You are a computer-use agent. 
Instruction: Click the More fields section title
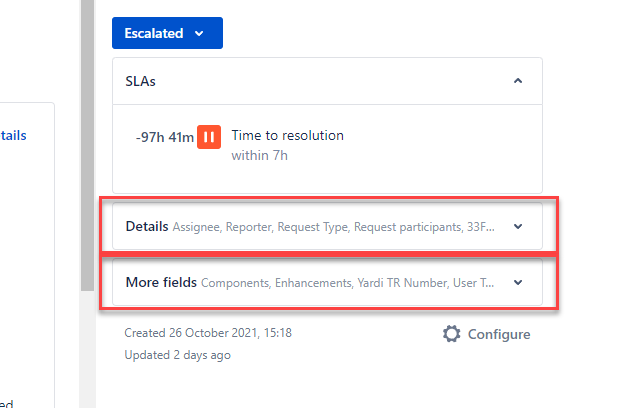tap(161, 282)
